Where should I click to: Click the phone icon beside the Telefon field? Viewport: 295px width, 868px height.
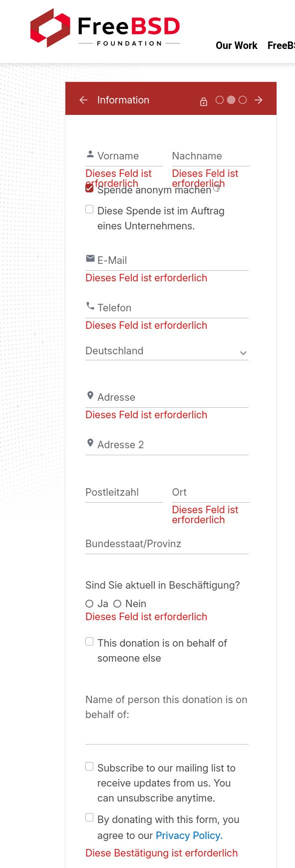[89, 305]
